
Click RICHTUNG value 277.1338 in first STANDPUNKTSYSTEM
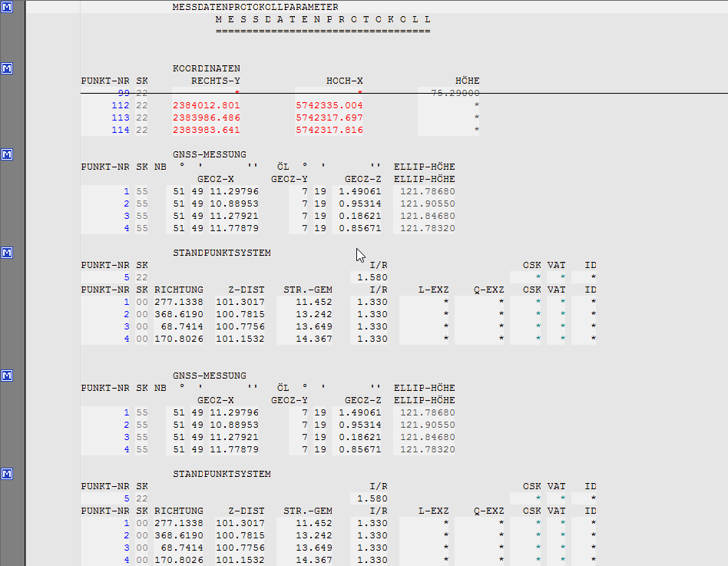point(179,302)
